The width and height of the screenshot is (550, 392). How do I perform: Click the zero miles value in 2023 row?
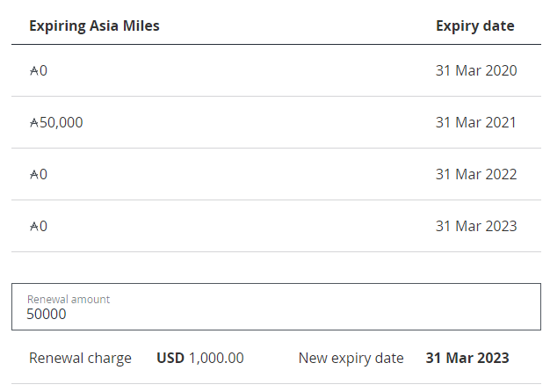pyautogui.click(x=43, y=227)
